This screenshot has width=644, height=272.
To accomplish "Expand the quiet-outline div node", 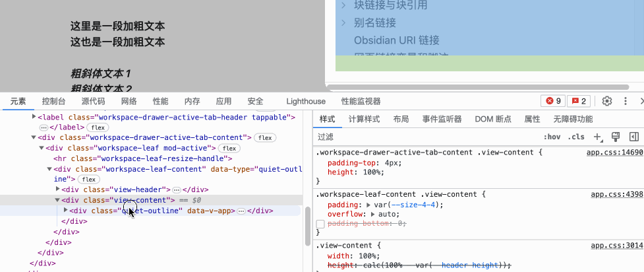I will tap(65, 211).
